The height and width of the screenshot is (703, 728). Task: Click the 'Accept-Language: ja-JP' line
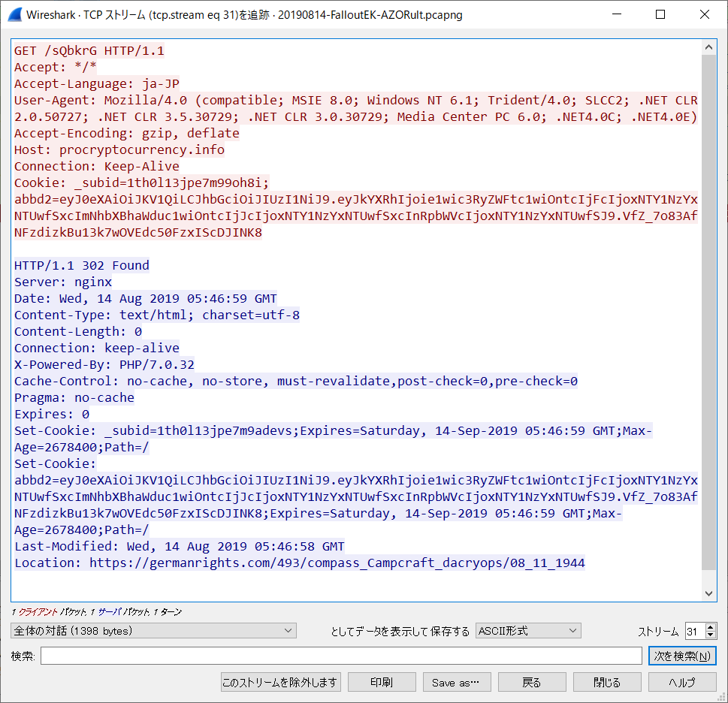97,83
